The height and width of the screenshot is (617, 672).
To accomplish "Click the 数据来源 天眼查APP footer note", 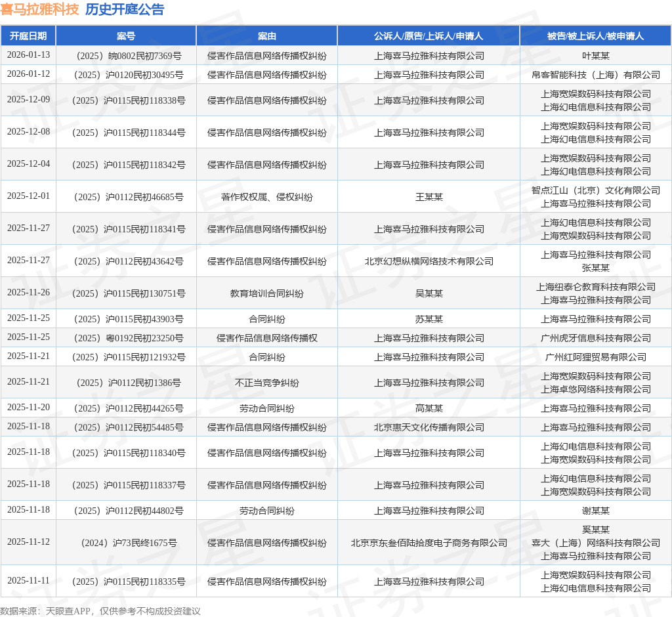I will coord(100,611).
